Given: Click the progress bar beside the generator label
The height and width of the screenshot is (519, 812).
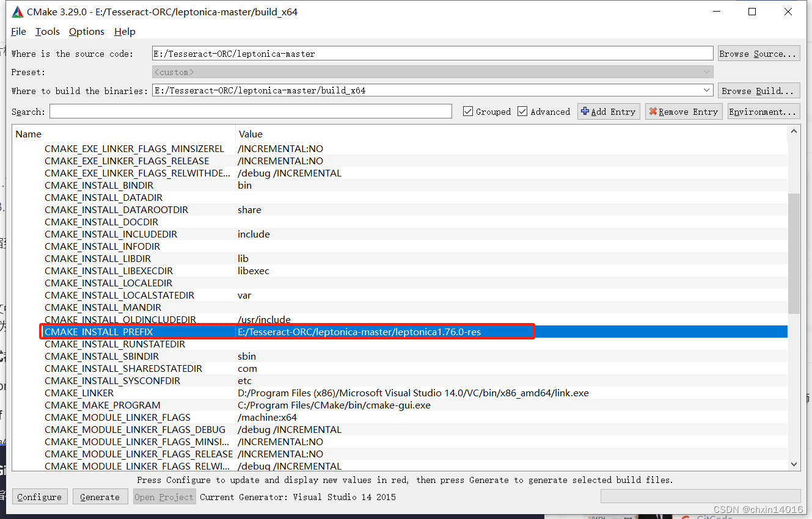Looking at the screenshot, I should pyautogui.click(x=700, y=496).
